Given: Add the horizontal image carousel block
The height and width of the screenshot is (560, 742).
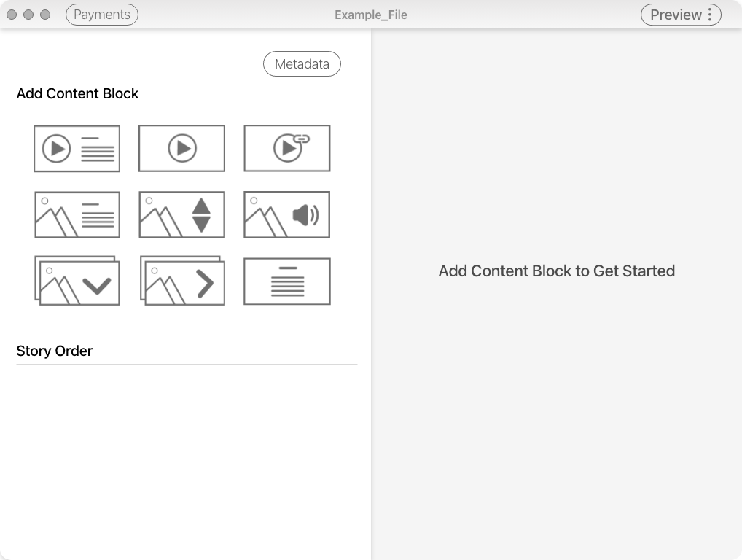Looking at the screenshot, I should point(181,281).
